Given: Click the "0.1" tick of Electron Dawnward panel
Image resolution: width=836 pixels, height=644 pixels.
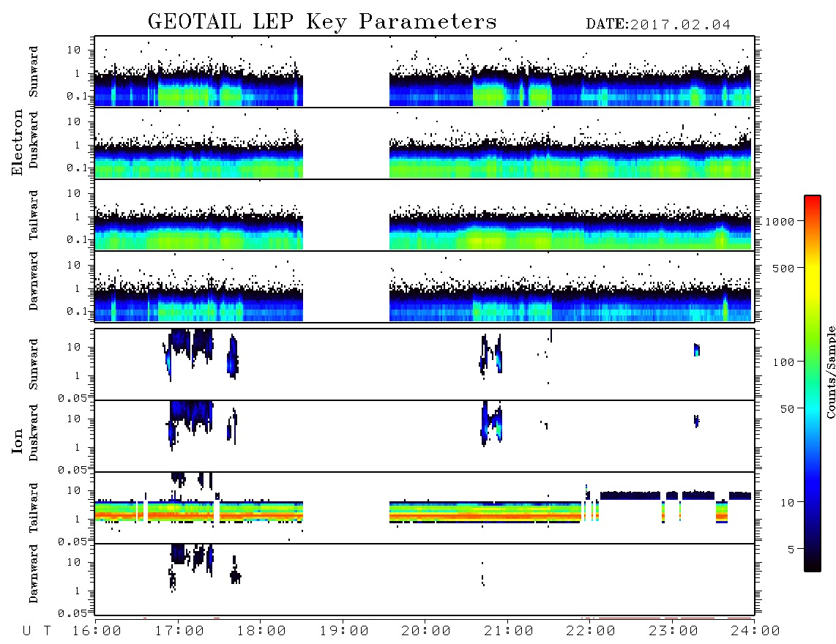Looking at the screenshot, I should tap(77, 311).
